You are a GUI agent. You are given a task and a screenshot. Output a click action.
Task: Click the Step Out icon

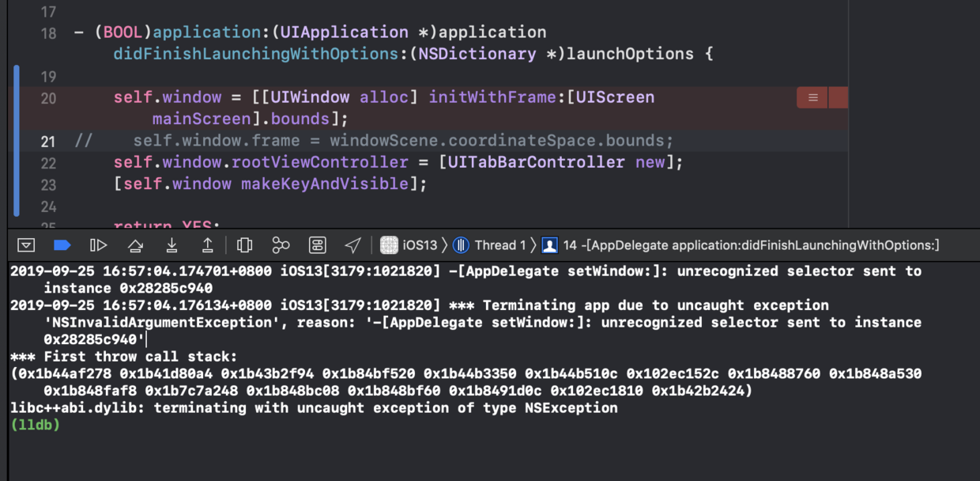point(208,245)
